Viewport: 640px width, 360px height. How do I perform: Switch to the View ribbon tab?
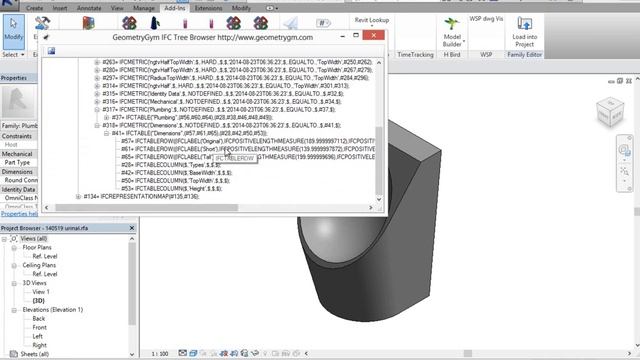pos(117,8)
